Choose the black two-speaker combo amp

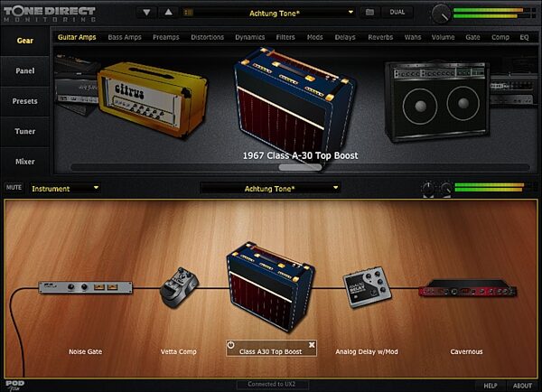click(x=437, y=101)
